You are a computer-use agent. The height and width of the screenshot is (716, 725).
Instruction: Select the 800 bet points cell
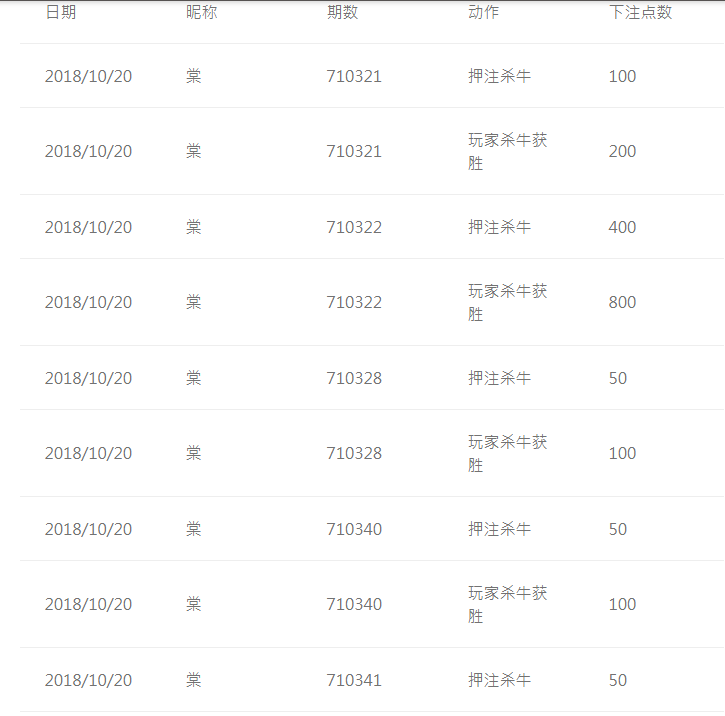click(x=622, y=302)
